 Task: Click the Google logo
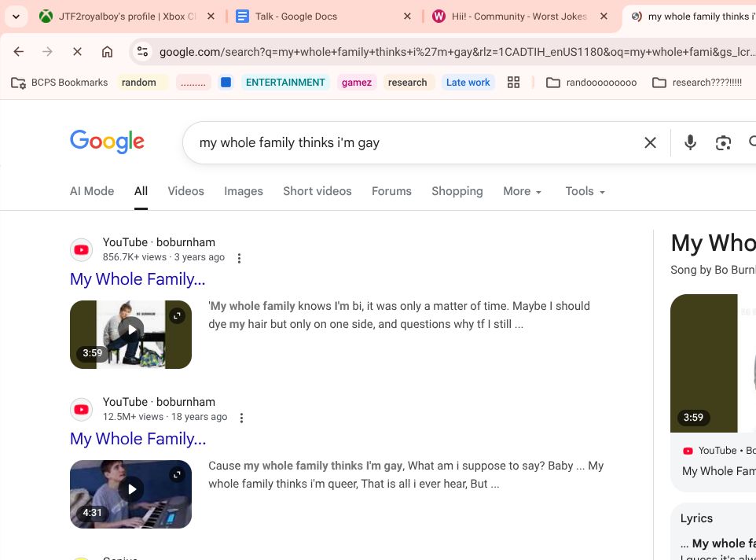(x=107, y=142)
